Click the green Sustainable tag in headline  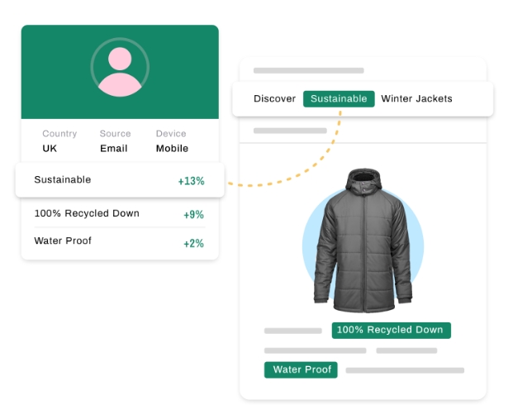point(339,99)
